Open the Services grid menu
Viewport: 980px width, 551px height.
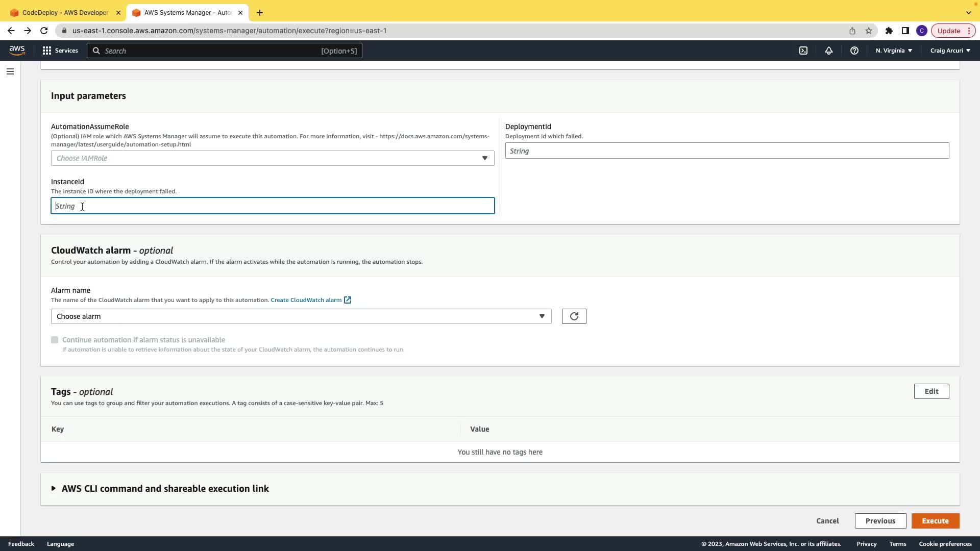tap(60, 51)
